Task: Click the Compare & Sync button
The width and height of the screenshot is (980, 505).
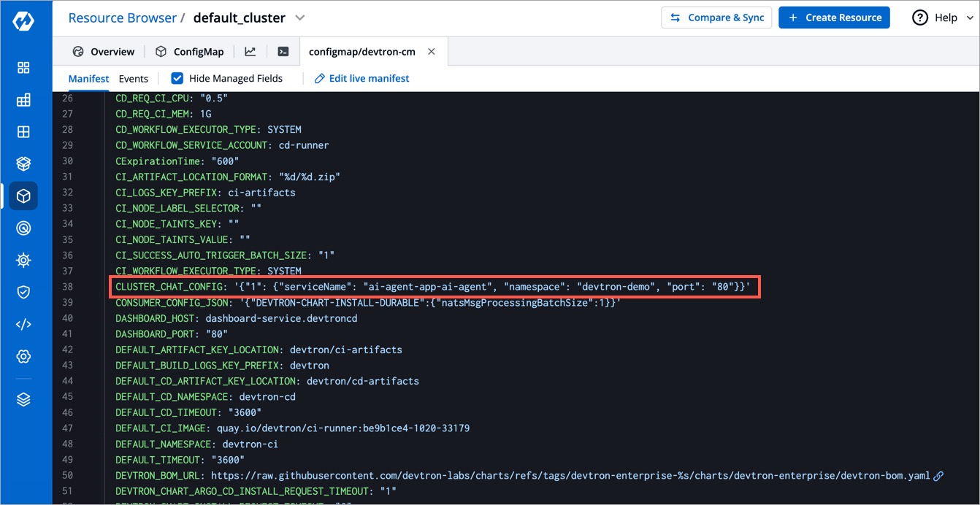Action: click(x=717, y=18)
